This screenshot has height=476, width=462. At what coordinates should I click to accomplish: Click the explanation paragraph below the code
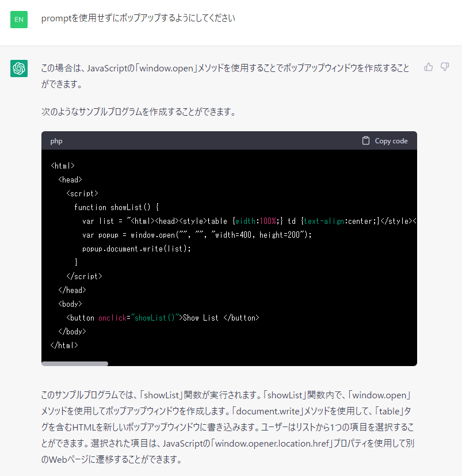pos(226,427)
